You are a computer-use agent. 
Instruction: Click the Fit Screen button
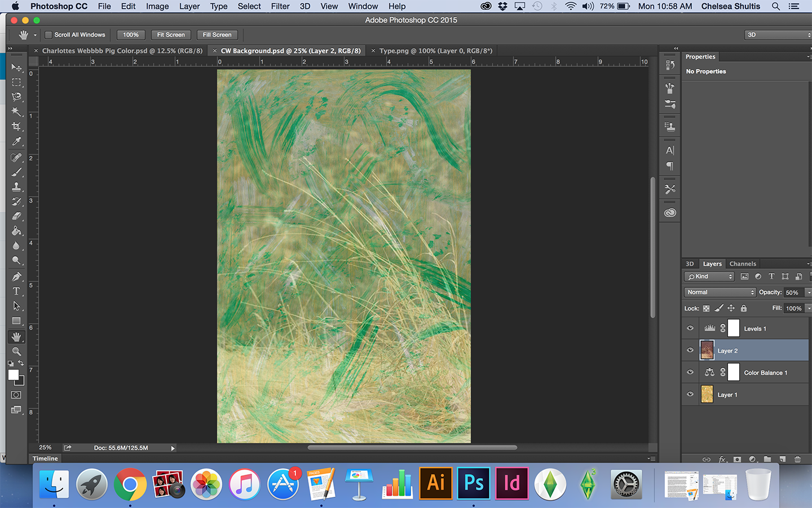pos(171,35)
